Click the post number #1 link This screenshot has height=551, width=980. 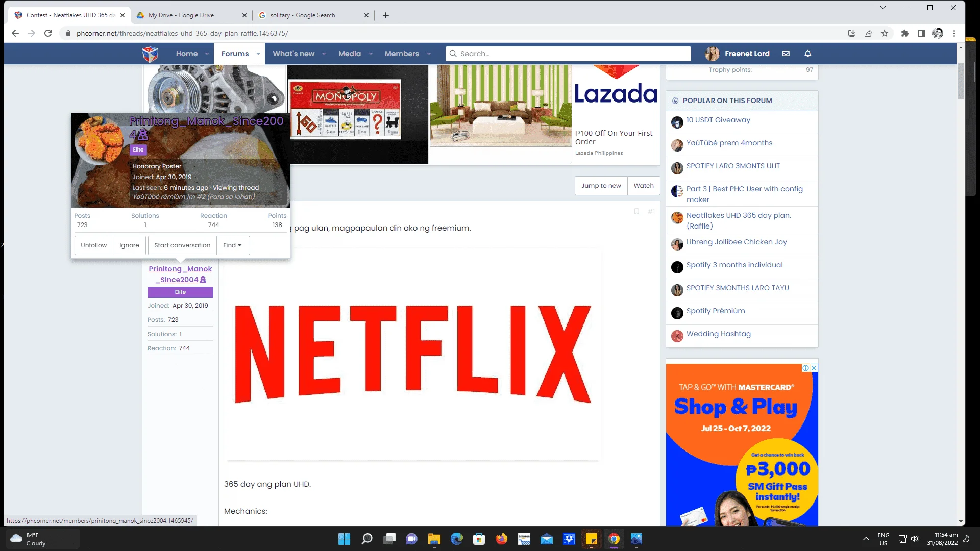(x=651, y=211)
